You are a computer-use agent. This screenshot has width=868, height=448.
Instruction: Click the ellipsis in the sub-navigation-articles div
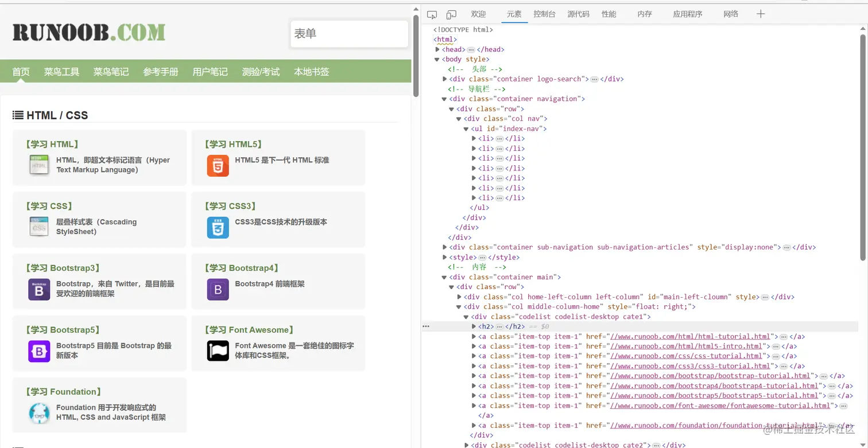(x=786, y=247)
